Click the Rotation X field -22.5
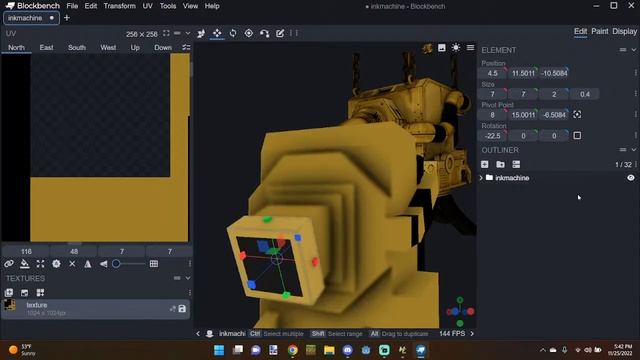This screenshot has width=640, height=360. pyautogui.click(x=493, y=136)
